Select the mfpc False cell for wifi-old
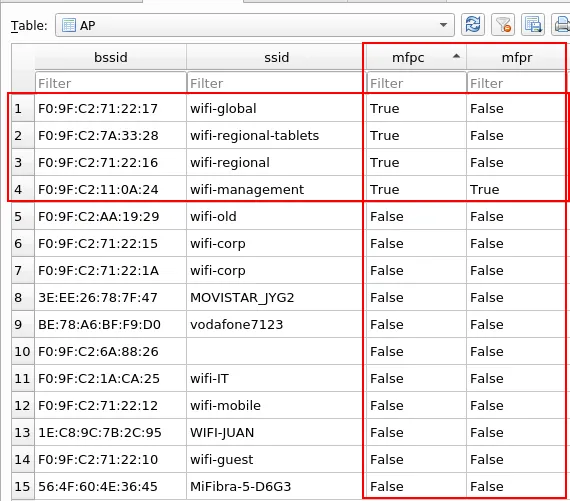This screenshot has width=570, height=501. (416, 216)
